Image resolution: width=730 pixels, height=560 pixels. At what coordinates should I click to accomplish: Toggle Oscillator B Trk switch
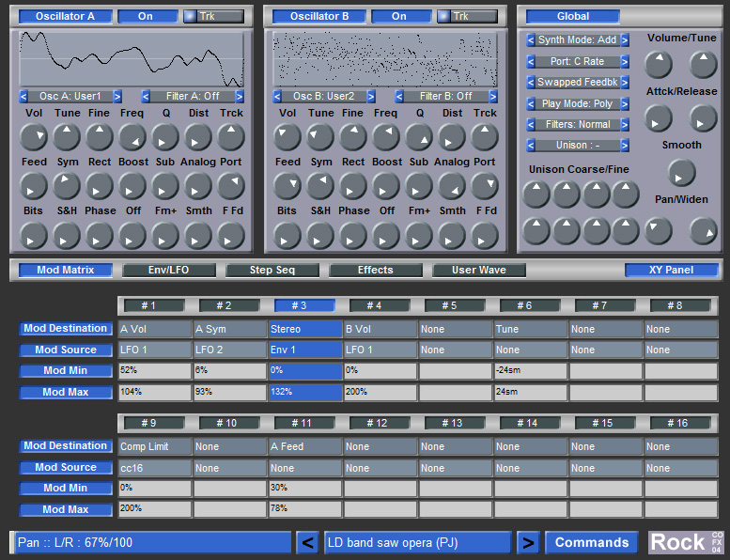(468, 16)
